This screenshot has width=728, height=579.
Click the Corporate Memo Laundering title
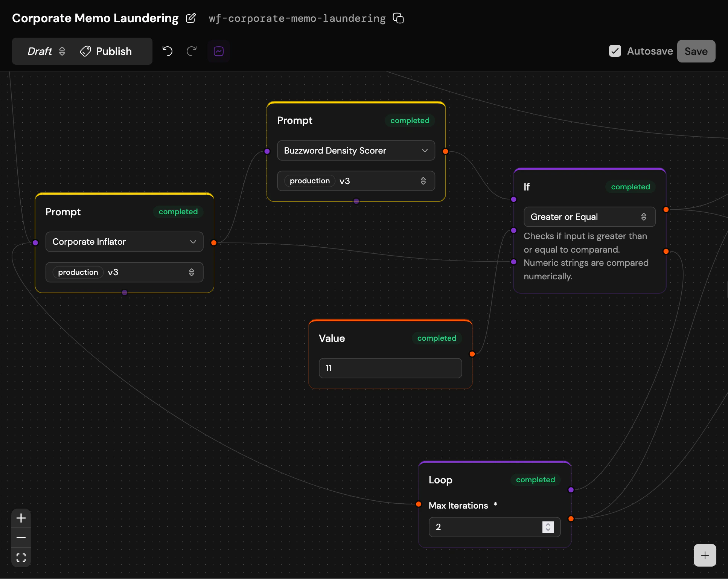click(x=95, y=18)
